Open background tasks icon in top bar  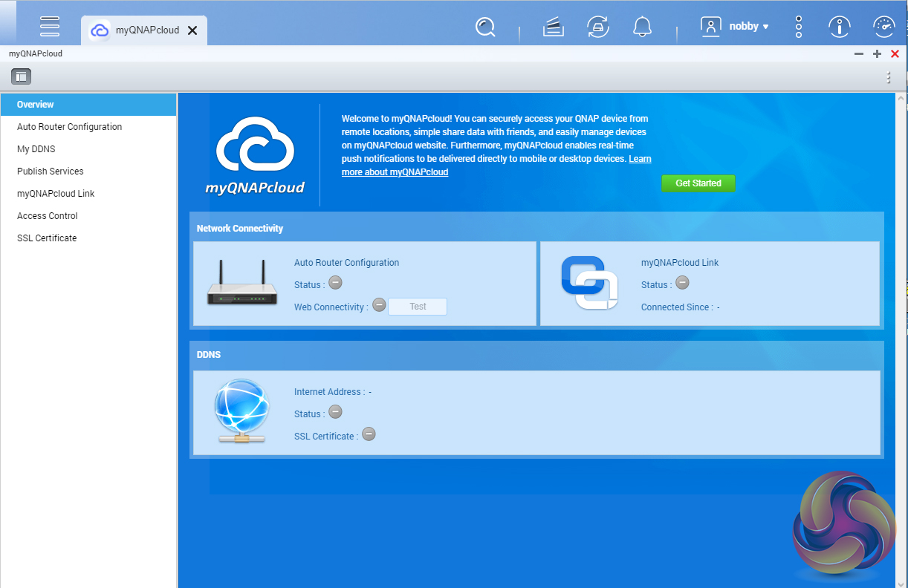tap(552, 27)
